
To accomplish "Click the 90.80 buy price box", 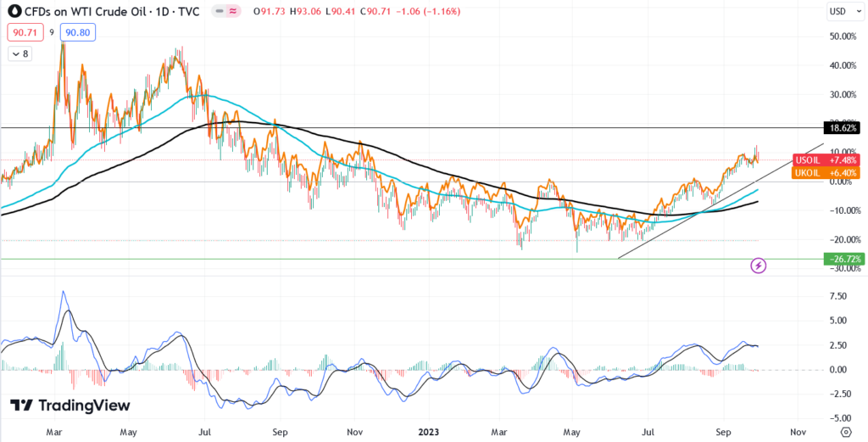I will (78, 33).
